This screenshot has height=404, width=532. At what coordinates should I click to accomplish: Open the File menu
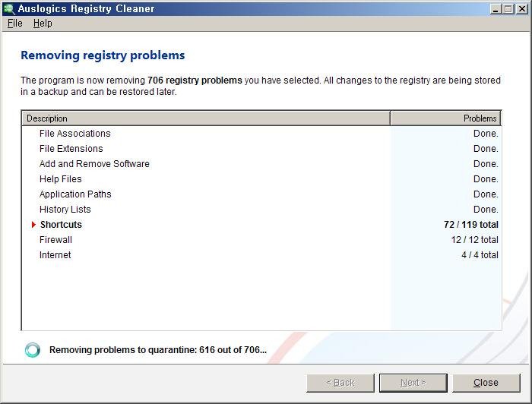15,24
